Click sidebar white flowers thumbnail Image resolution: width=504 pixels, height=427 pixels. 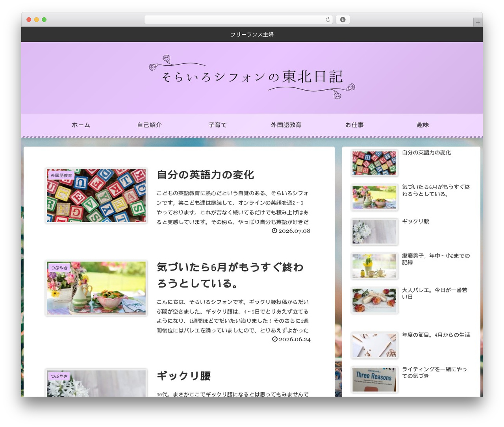point(374,232)
